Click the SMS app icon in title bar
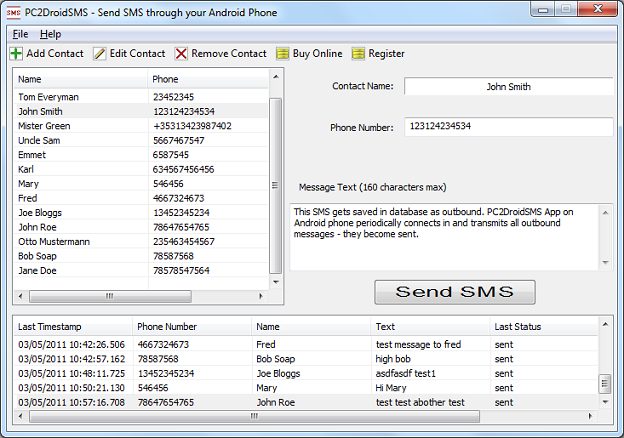 14,13
